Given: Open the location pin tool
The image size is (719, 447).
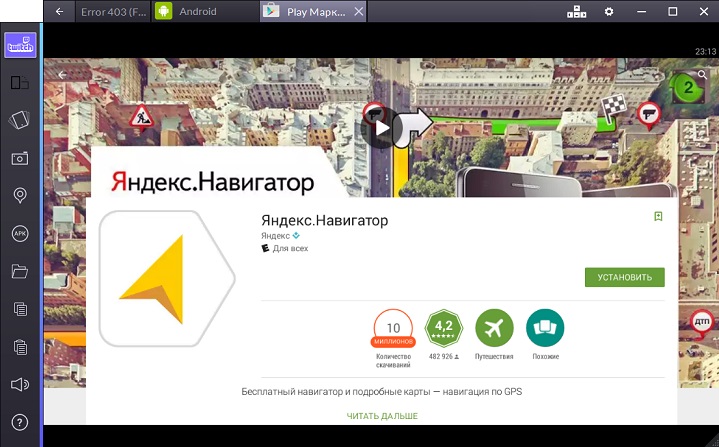Looking at the screenshot, I should point(20,196).
